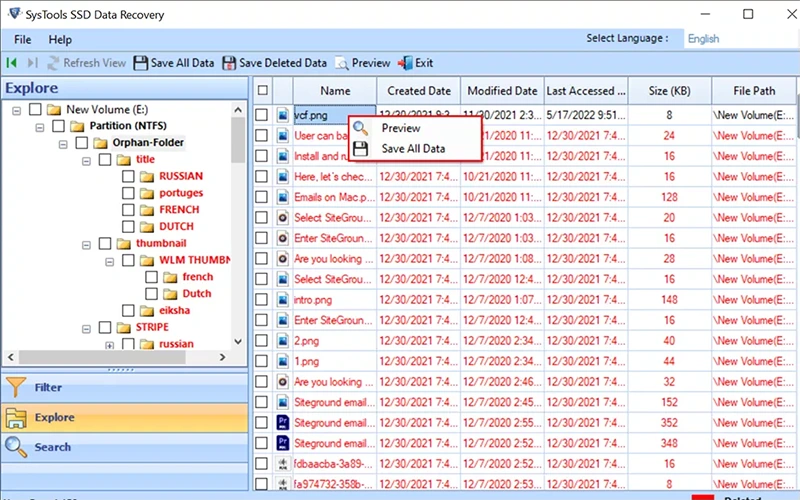Sort by Size (KB) column header
This screenshot has width=800, height=500.
point(670,91)
